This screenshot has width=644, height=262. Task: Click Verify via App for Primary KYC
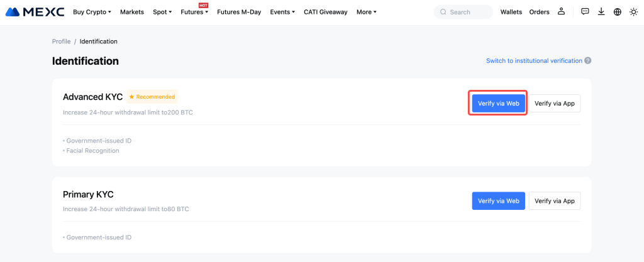pyautogui.click(x=555, y=201)
